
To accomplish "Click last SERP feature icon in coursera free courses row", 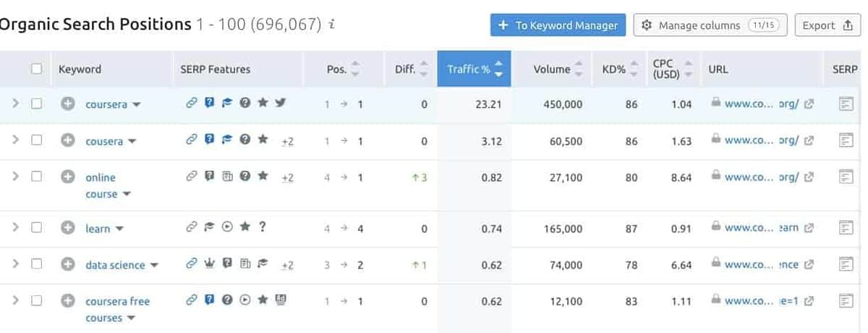I will tap(281, 300).
